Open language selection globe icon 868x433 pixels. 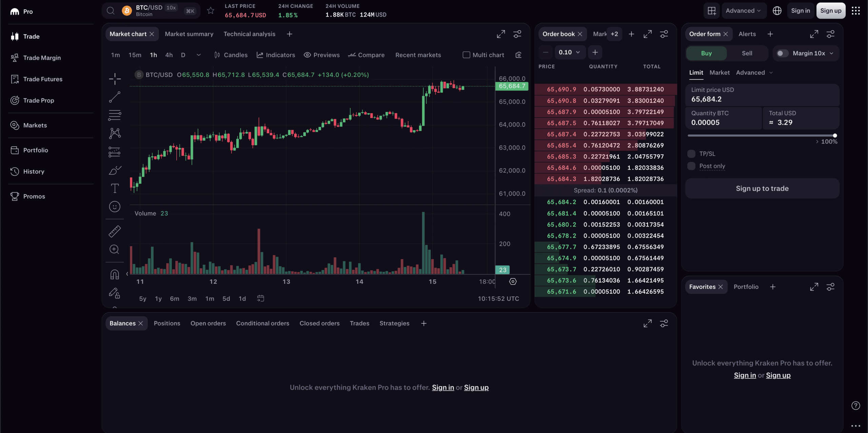point(777,11)
